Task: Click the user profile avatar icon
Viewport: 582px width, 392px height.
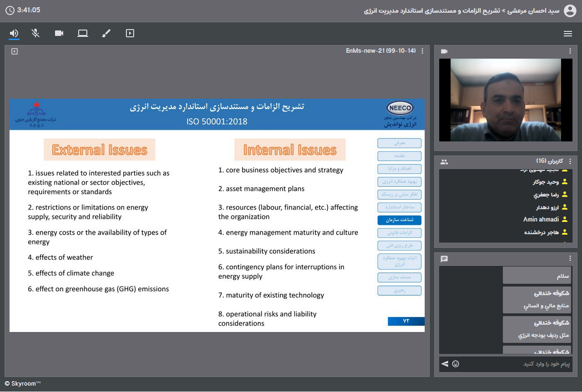Action: point(570,11)
